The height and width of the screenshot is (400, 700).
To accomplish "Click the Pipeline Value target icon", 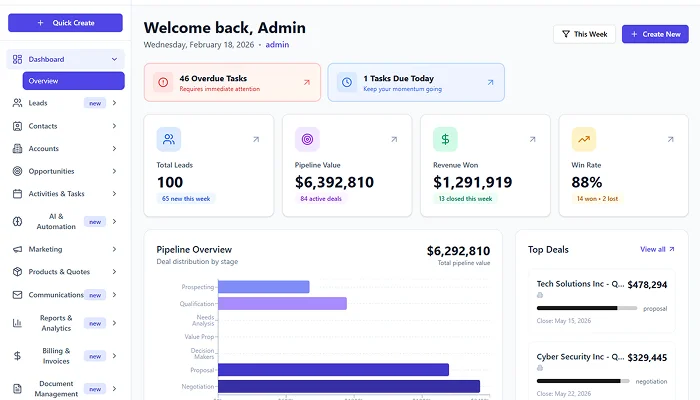I will (307, 139).
